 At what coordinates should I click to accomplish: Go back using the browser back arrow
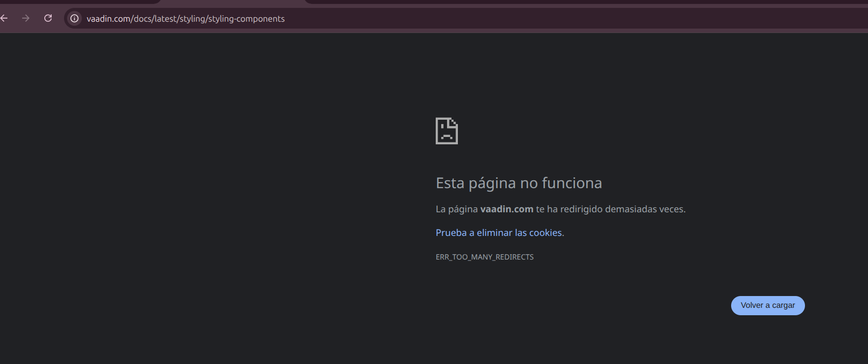pyautogui.click(x=4, y=18)
